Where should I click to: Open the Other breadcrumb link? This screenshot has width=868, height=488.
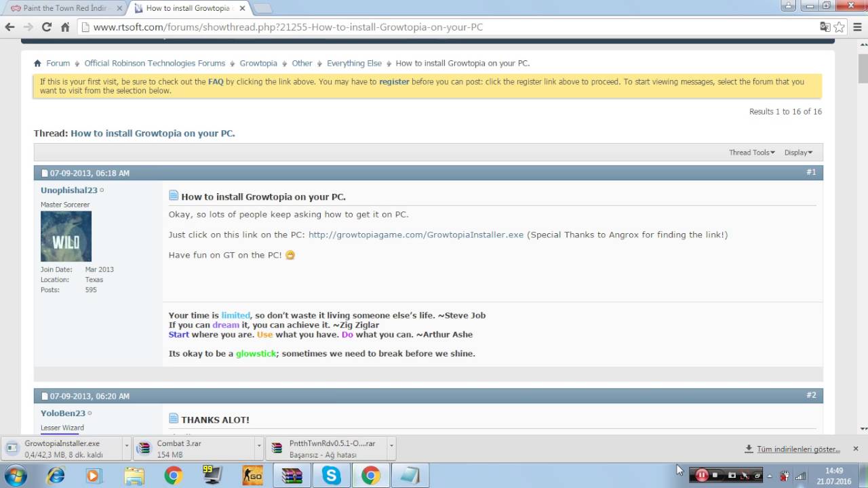(x=302, y=63)
